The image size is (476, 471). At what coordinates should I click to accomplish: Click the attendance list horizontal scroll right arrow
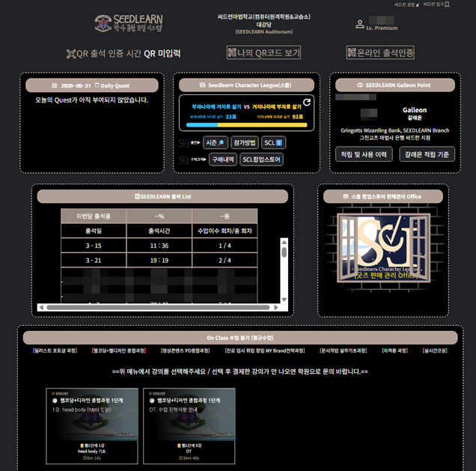tap(276, 308)
